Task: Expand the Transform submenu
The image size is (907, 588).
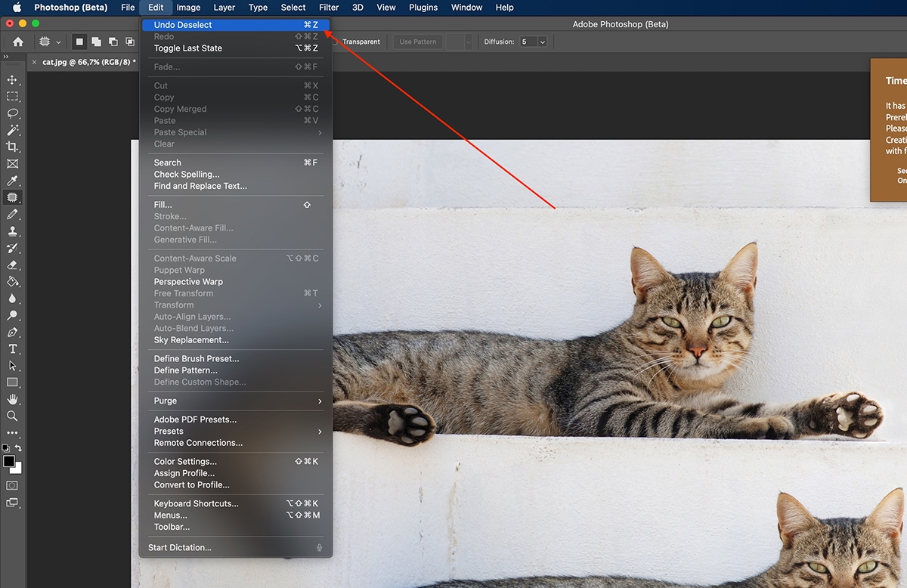Action: coord(236,305)
